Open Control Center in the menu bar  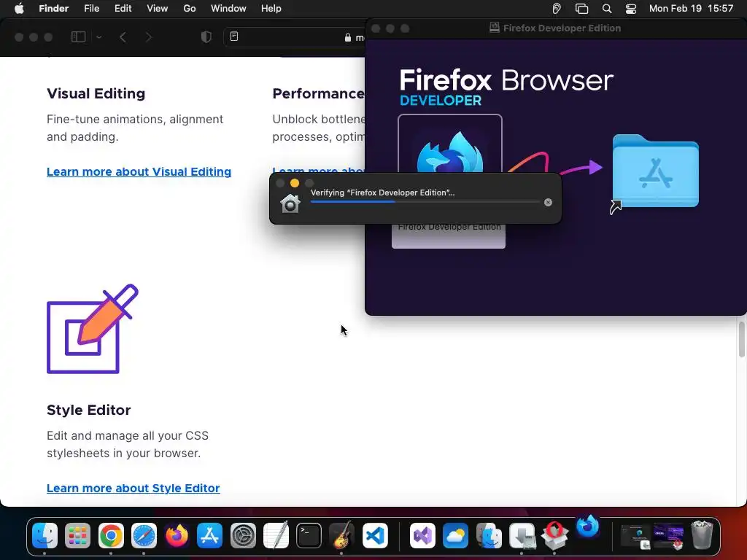click(631, 9)
